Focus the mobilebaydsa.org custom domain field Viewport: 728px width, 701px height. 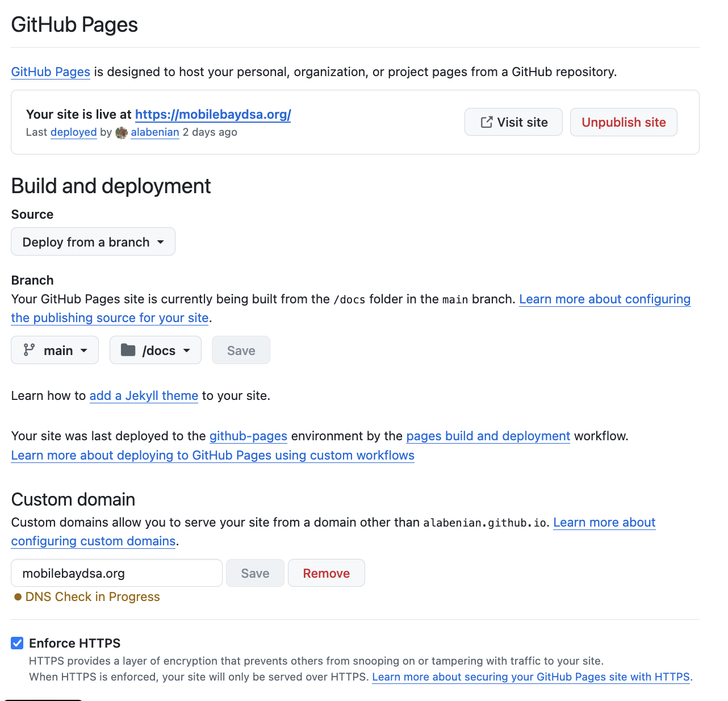click(x=116, y=573)
